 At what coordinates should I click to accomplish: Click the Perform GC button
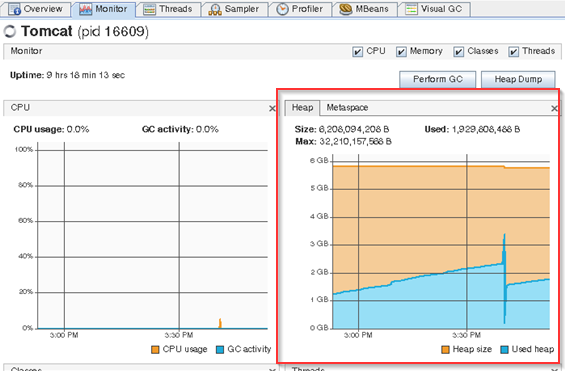(437, 79)
